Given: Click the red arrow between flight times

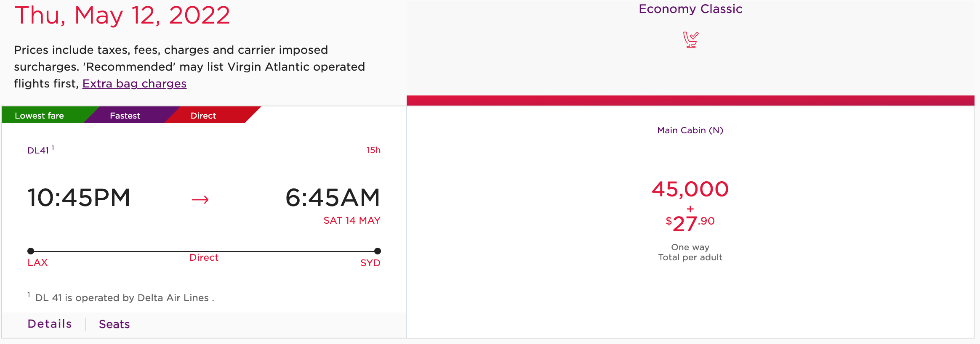Looking at the screenshot, I should pos(200,200).
